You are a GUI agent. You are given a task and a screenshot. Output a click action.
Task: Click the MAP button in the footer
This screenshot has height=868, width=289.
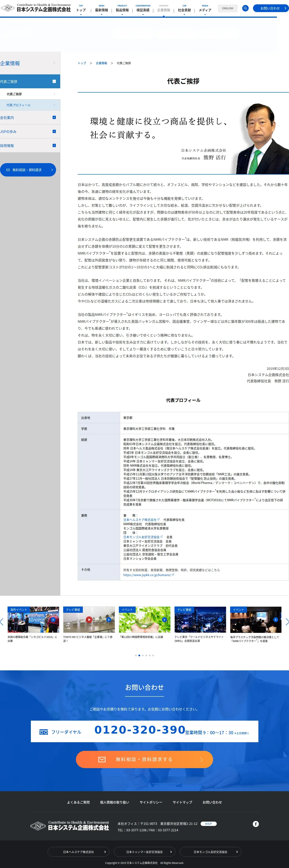coord(209,824)
